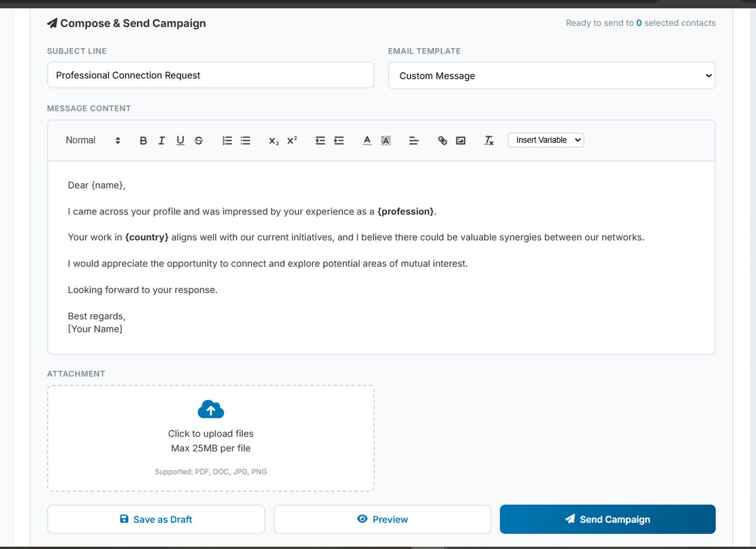Open the Normal heading style picker
The image size is (756, 549).
pyautogui.click(x=93, y=140)
